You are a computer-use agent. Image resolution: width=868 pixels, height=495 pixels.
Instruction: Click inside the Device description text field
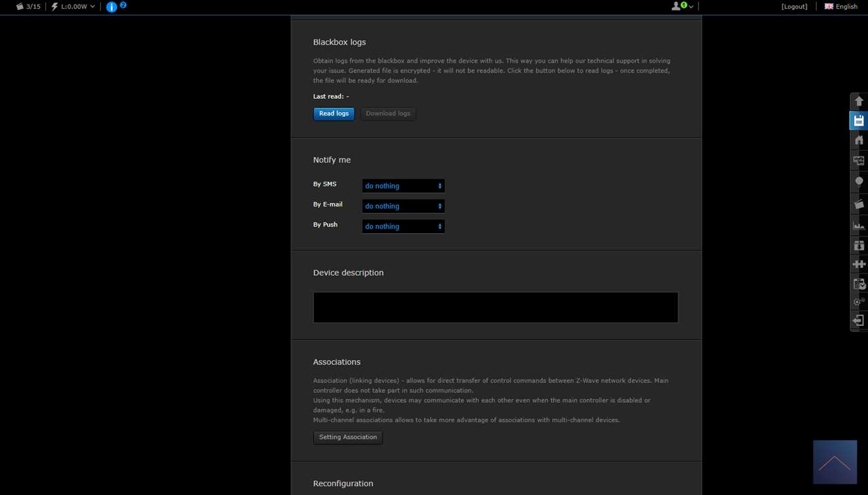coord(495,307)
